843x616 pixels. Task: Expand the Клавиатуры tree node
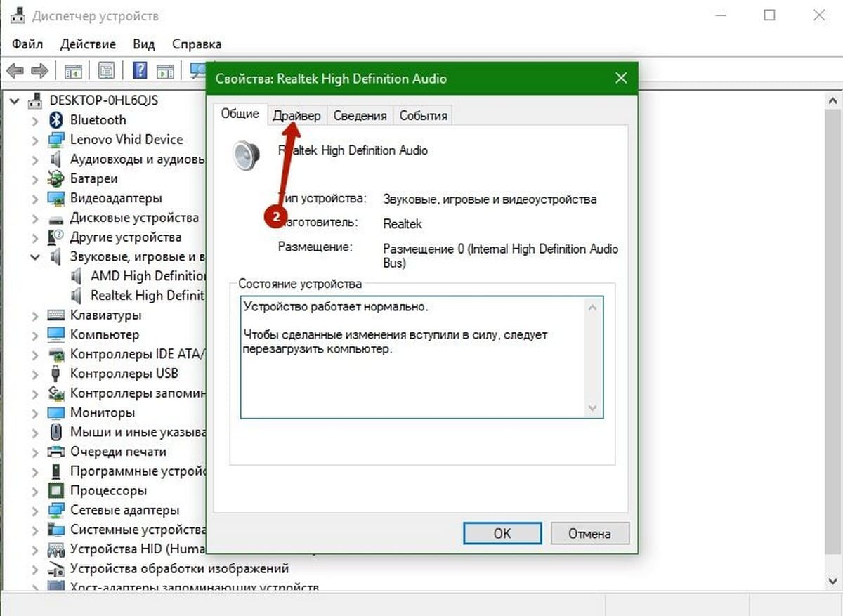pyautogui.click(x=35, y=315)
